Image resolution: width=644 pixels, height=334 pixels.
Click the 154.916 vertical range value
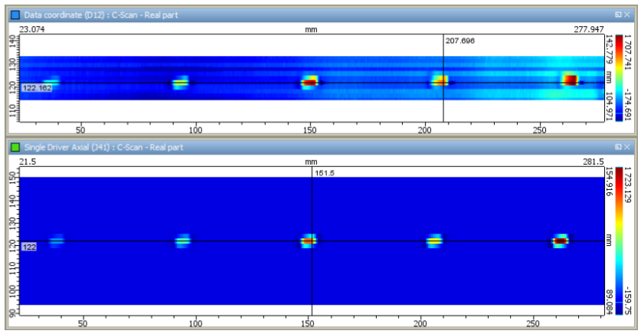(609, 182)
